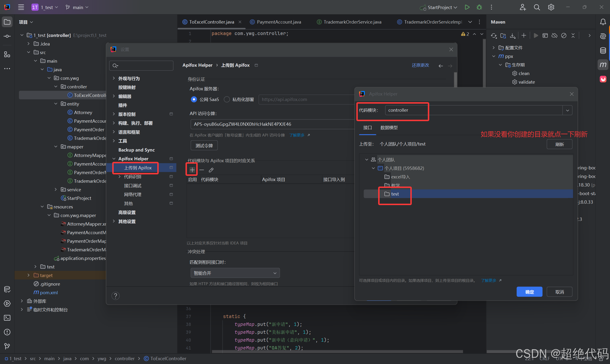
Task: Open the Notifications bell icon
Action: tap(603, 22)
